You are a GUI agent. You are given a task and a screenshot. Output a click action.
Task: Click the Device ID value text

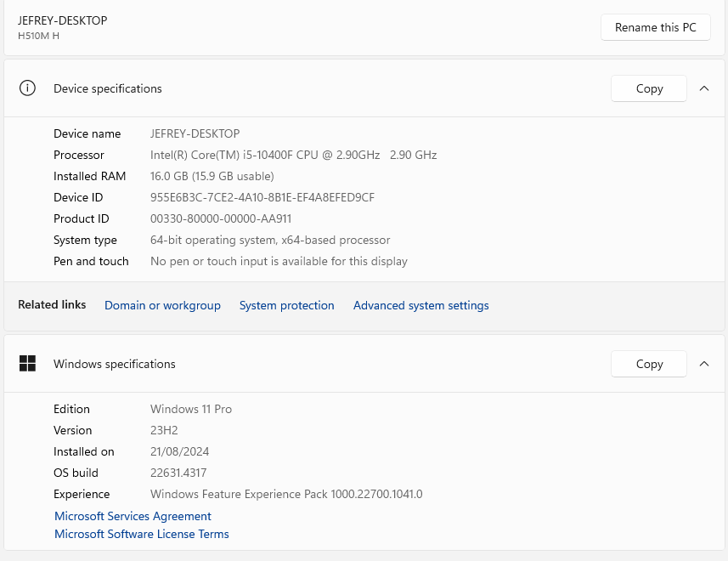click(x=262, y=197)
